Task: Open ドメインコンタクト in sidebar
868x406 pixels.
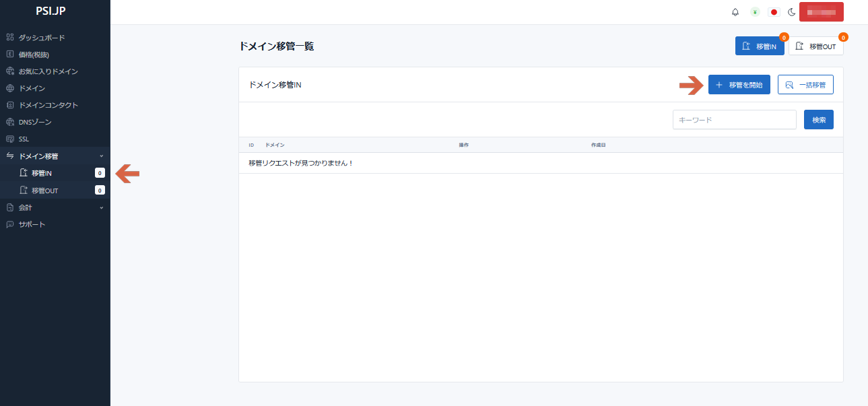Action: point(48,105)
